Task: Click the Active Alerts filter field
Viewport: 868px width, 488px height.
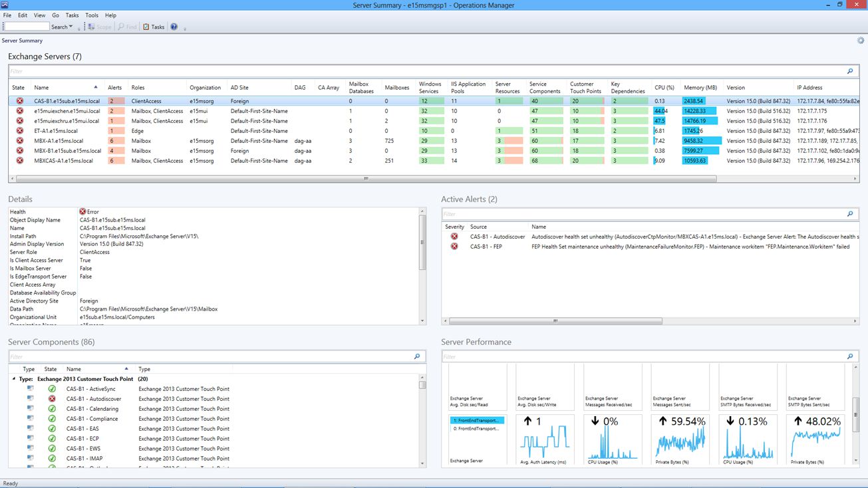Action: click(643, 214)
